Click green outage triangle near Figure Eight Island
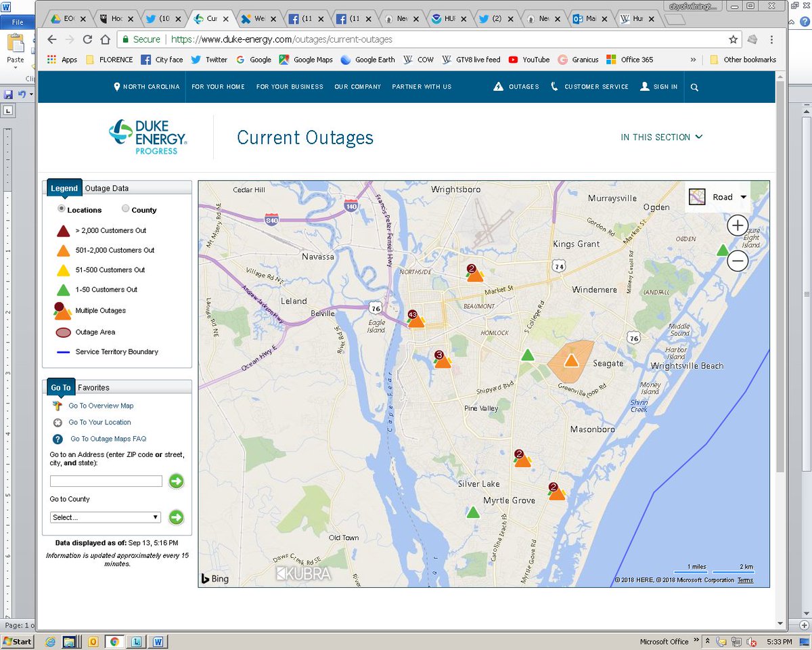The width and height of the screenshot is (812, 650). click(x=723, y=250)
